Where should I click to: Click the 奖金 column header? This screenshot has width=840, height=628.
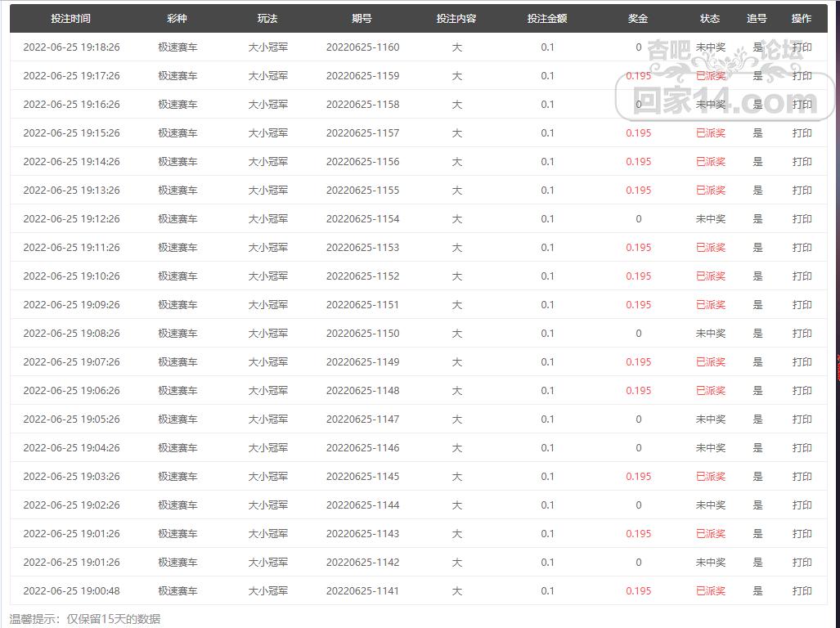point(638,19)
